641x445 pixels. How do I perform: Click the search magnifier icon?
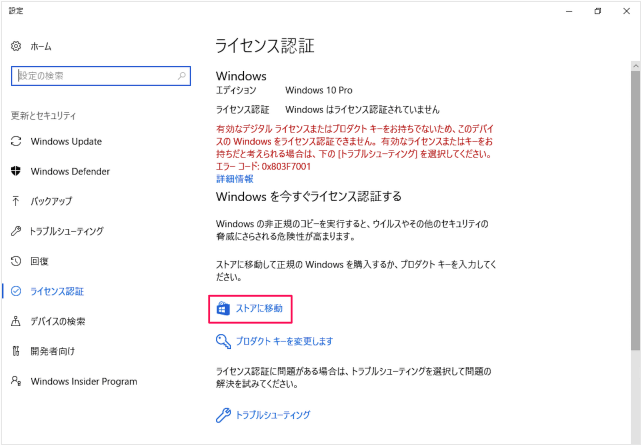click(x=181, y=76)
